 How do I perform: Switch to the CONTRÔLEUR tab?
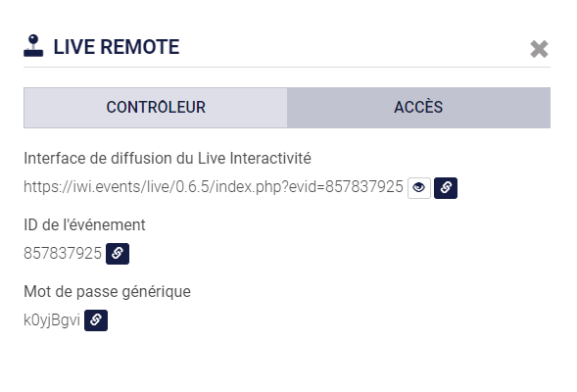point(156,108)
